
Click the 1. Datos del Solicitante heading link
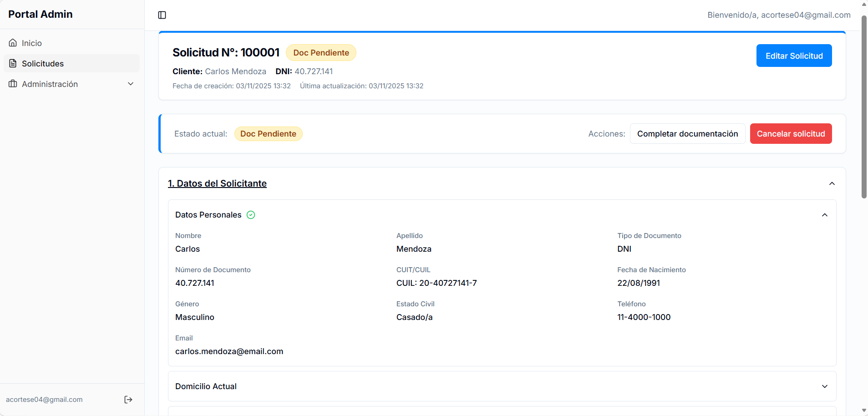click(x=217, y=183)
